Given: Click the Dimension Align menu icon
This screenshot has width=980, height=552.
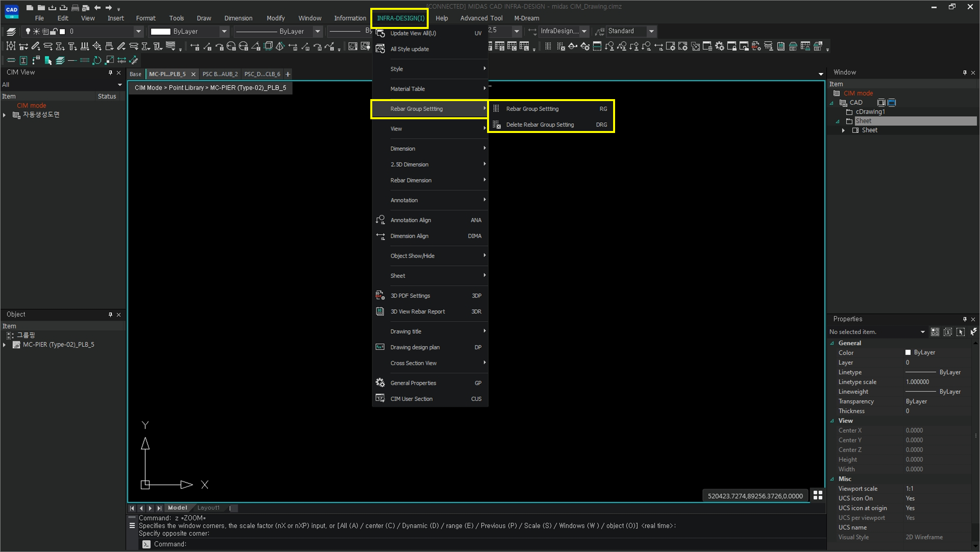Looking at the screenshot, I should (x=380, y=236).
